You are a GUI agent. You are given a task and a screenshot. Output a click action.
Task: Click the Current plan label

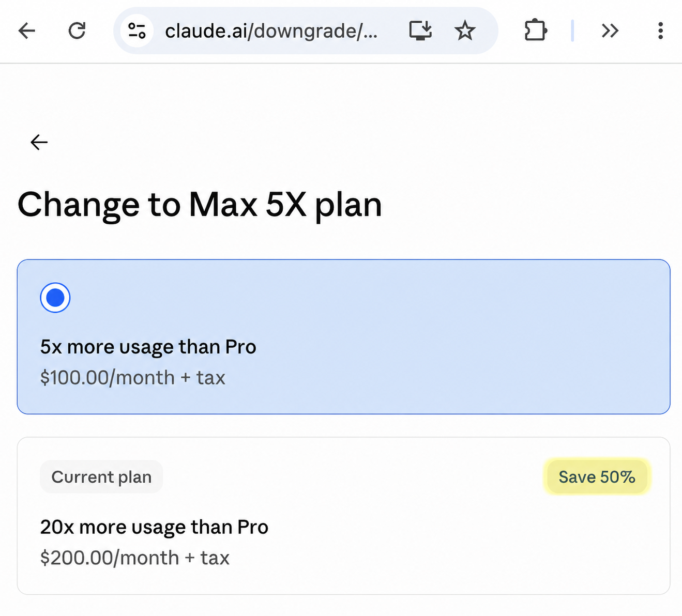(101, 476)
